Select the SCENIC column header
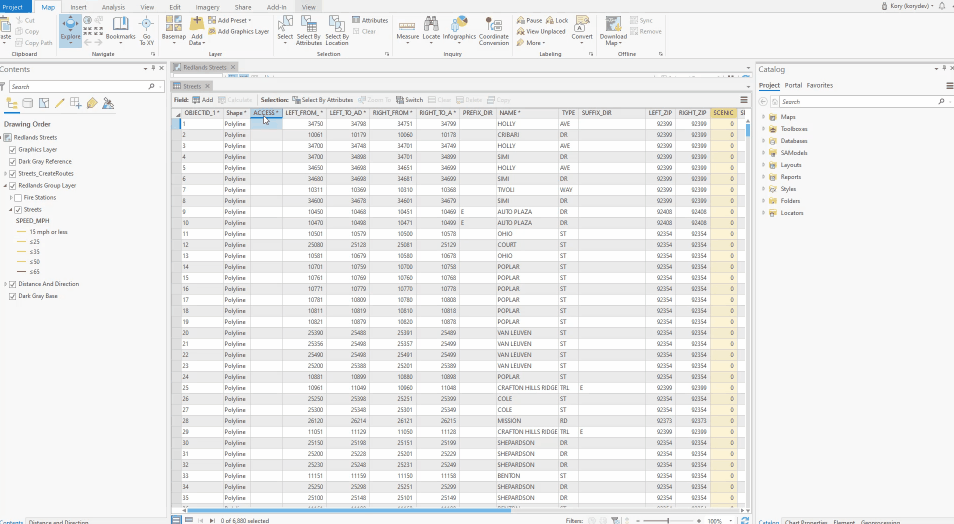Viewport: 954px width, 524px height. pyautogui.click(x=723, y=113)
